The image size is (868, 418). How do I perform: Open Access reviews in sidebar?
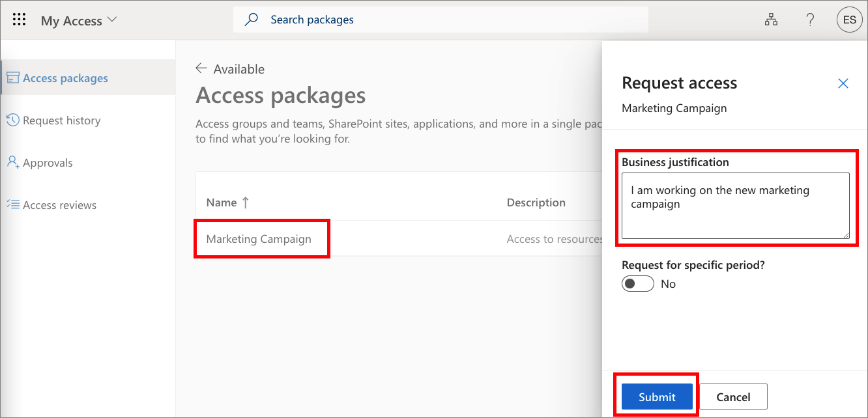click(x=59, y=205)
